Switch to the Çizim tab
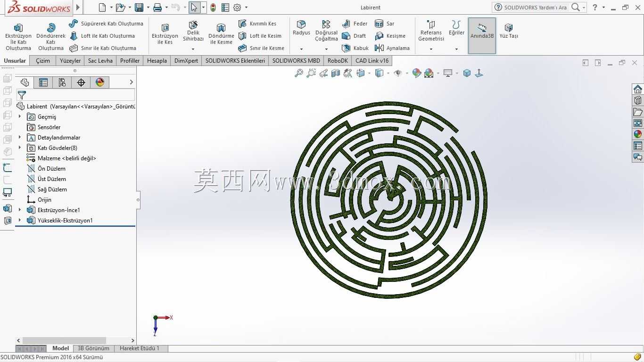This screenshot has width=644, height=362. pos(43,61)
